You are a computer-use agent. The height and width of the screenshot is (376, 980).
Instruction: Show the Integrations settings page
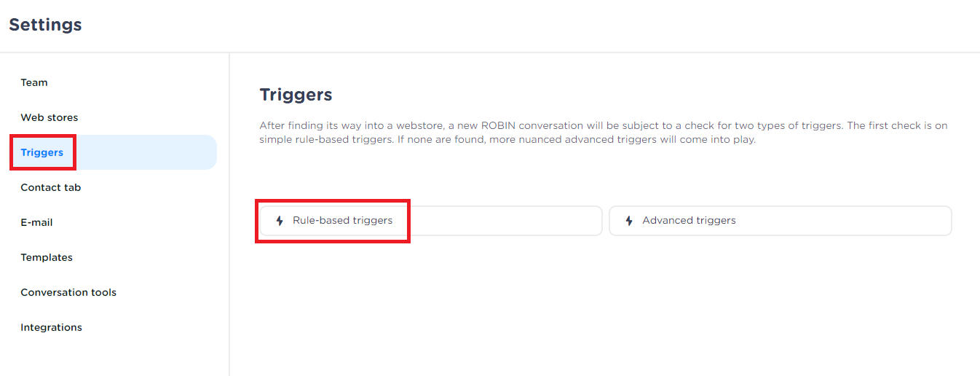pyautogui.click(x=51, y=327)
